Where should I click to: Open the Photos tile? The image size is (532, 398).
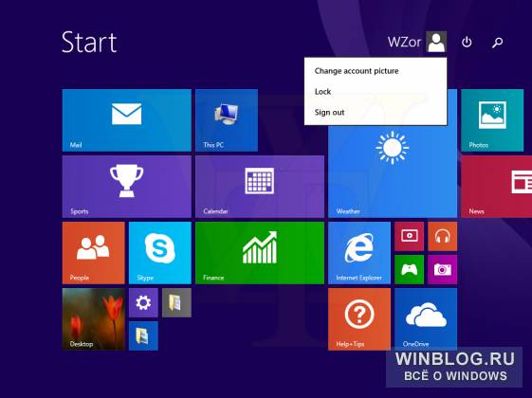(492, 120)
